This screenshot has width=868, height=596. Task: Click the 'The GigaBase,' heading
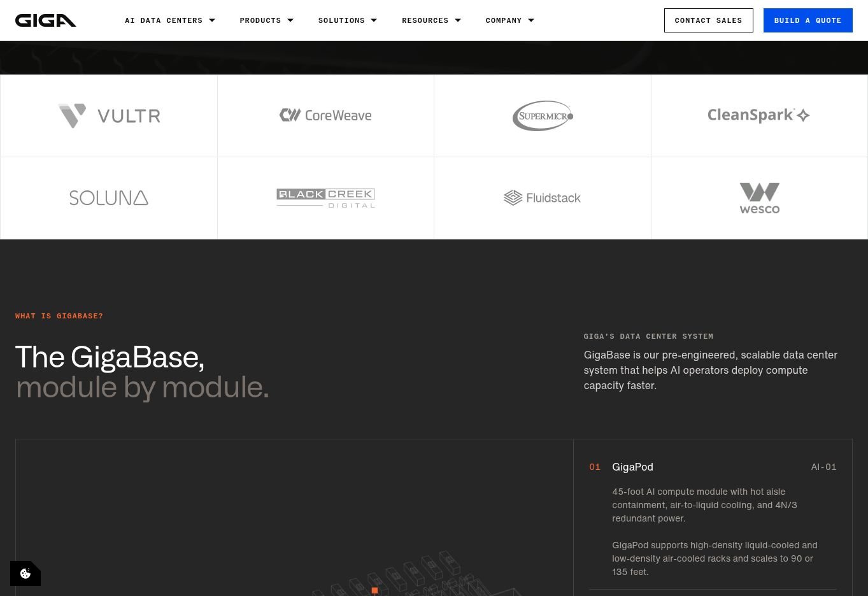pos(110,357)
